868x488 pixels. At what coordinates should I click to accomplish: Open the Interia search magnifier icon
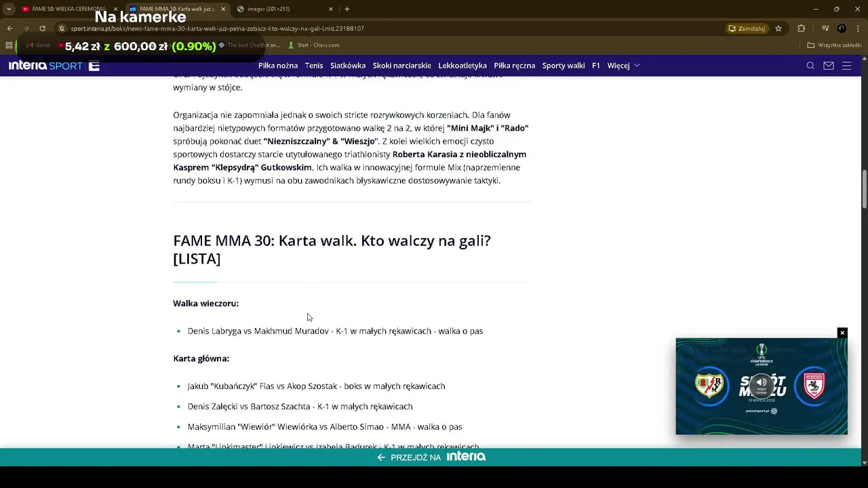click(x=810, y=66)
